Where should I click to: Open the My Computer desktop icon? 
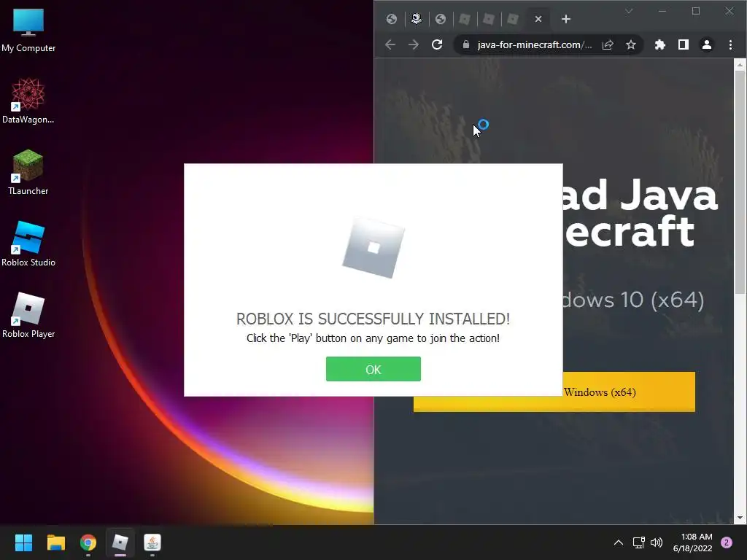point(28,31)
